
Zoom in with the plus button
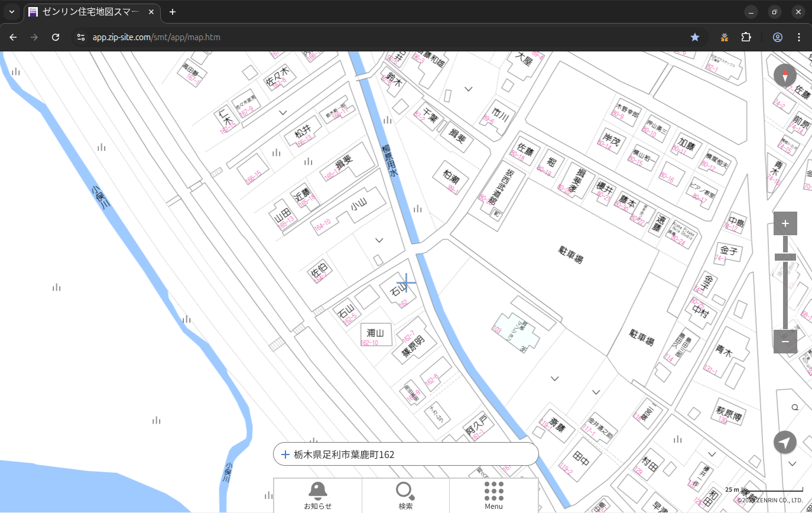click(x=785, y=223)
